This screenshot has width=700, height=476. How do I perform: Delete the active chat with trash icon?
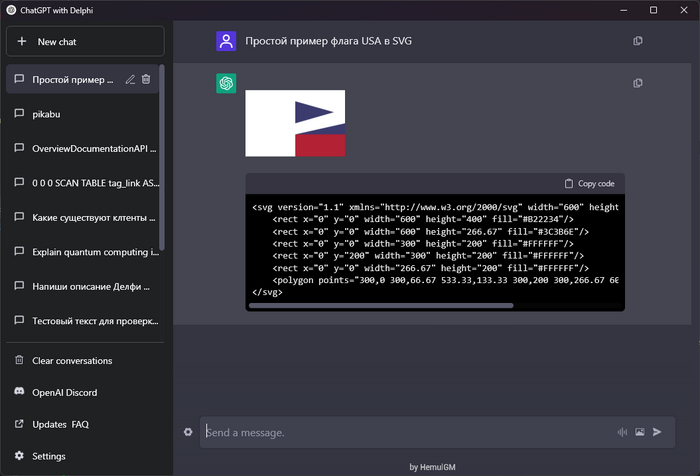(x=146, y=79)
